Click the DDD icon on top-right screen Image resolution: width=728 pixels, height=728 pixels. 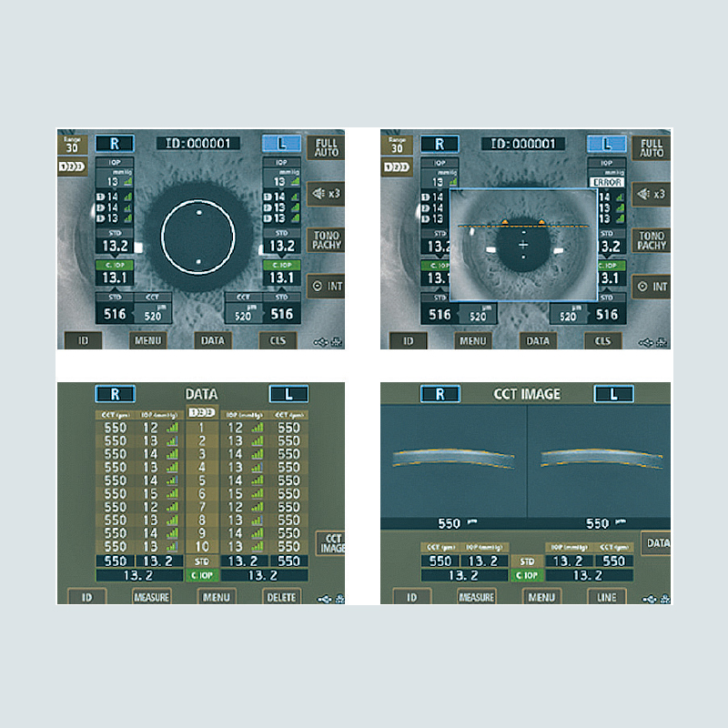396,168
